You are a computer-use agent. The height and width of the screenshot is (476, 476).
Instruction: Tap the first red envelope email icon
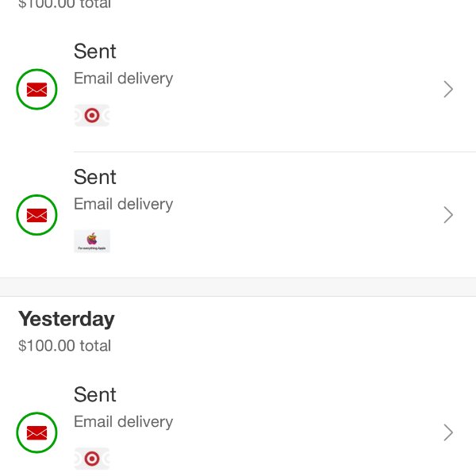click(x=36, y=89)
